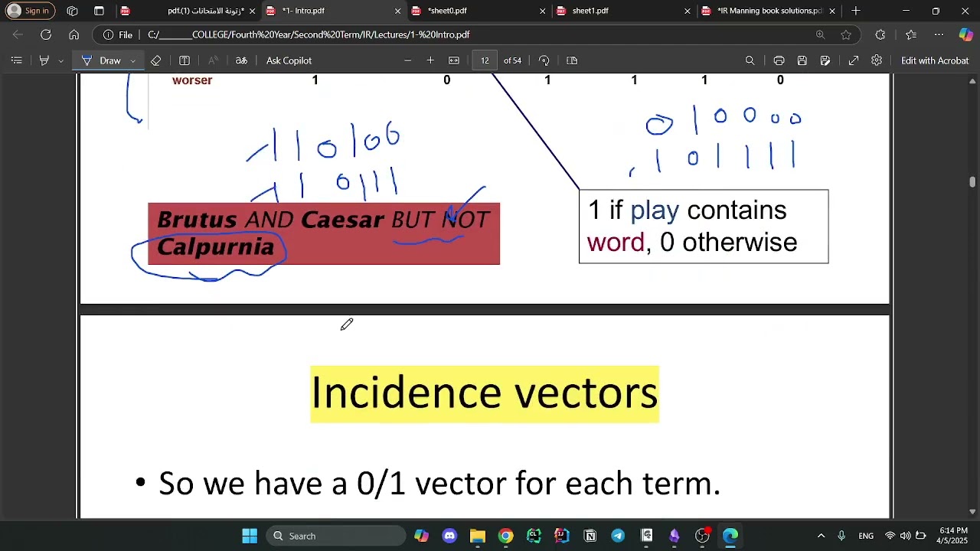Image resolution: width=980 pixels, height=551 pixels.
Task: Add this page to favorites
Action: click(x=846, y=34)
